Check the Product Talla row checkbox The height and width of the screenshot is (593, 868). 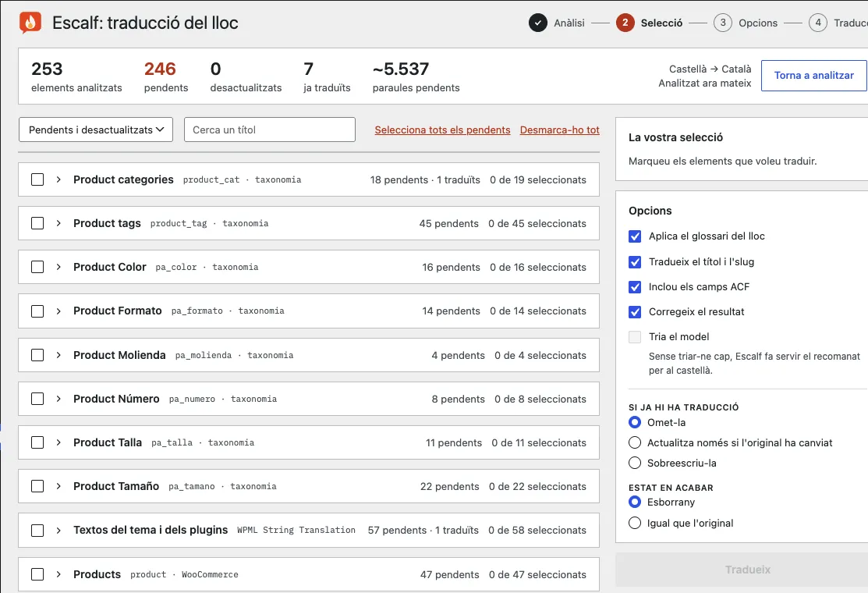click(x=37, y=442)
